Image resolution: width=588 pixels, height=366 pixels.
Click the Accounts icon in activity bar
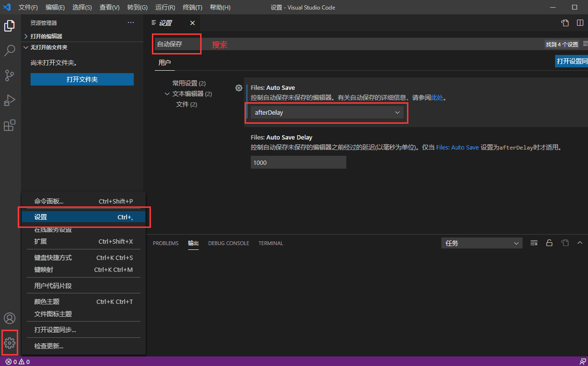(x=10, y=318)
